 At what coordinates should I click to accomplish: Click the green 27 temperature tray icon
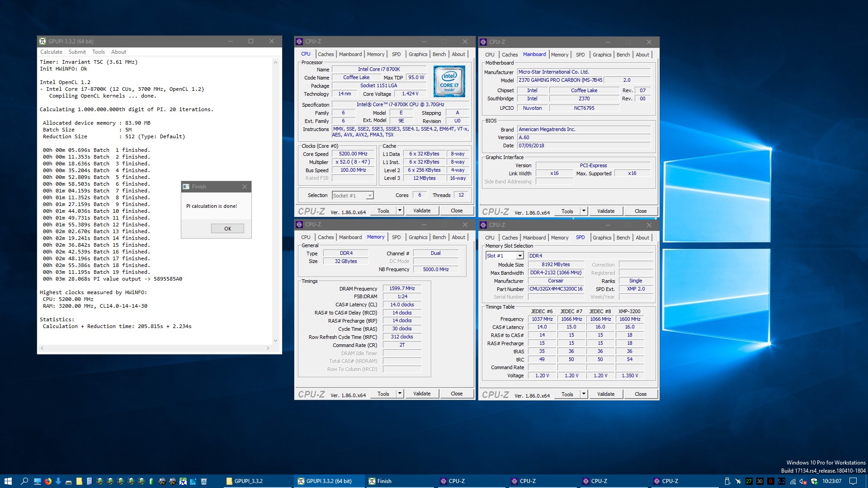pyautogui.click(x=749, y=481)
